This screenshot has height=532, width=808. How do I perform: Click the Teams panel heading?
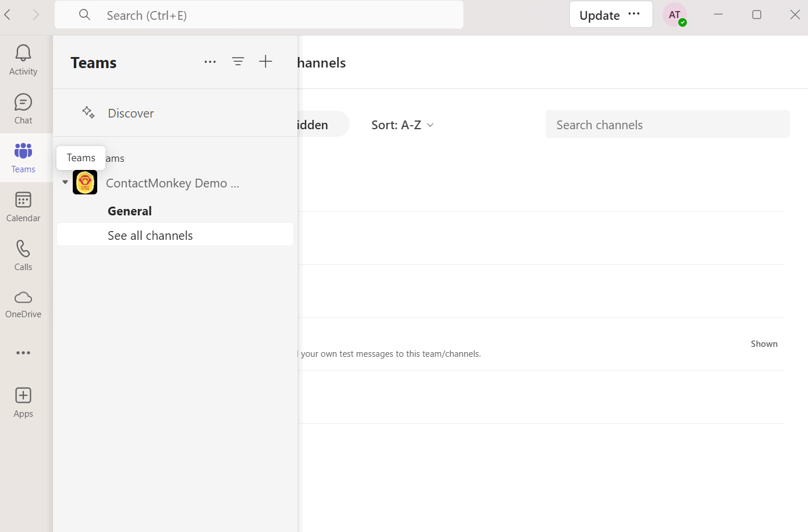[94, 62]
